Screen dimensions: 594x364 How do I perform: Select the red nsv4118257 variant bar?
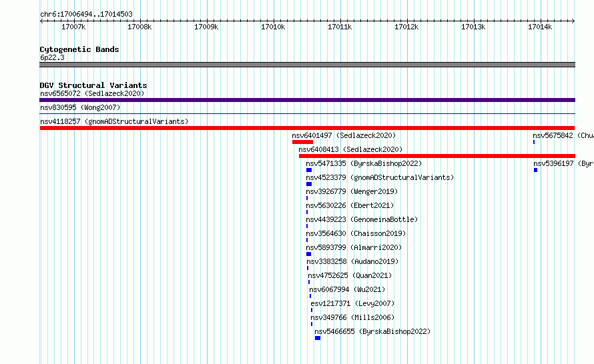pos(307,128)
